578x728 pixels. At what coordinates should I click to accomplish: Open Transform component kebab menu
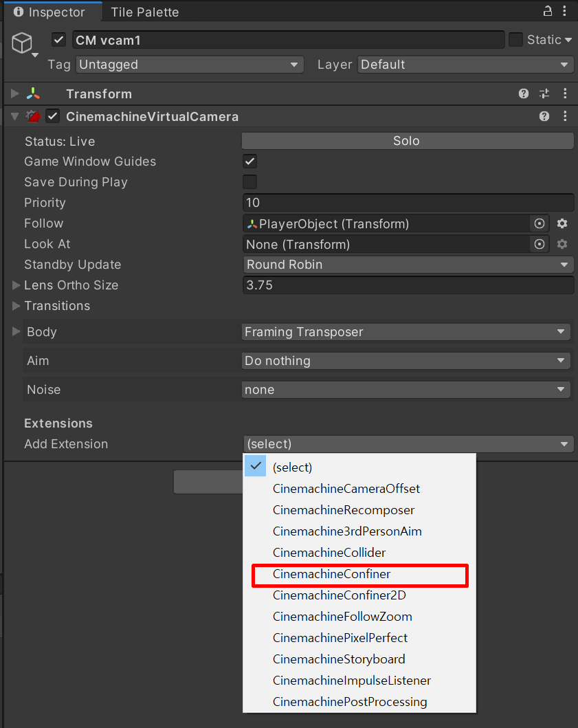tap(565, 93)
